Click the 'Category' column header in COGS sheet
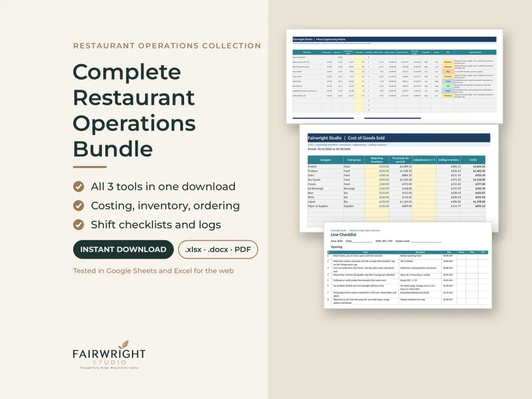This screenshot has width=532, height=399. [325, 160]
